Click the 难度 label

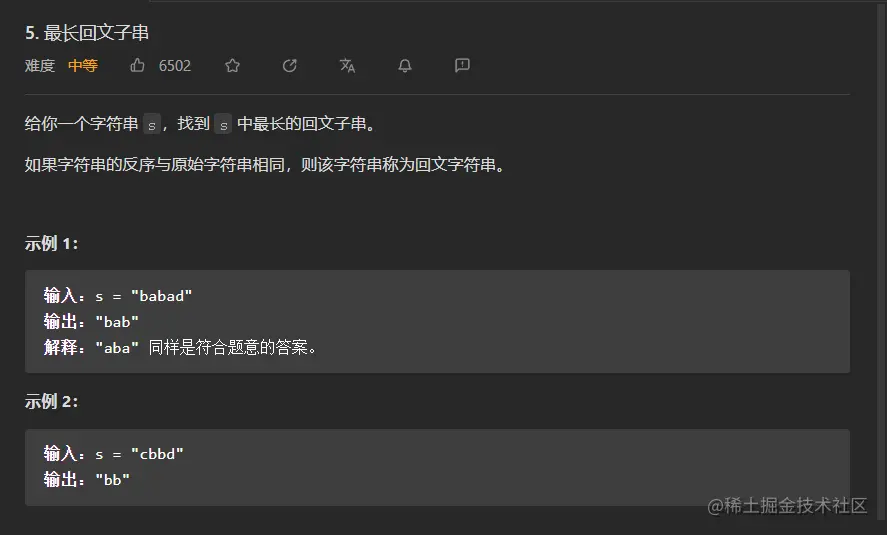coord(40,66)
